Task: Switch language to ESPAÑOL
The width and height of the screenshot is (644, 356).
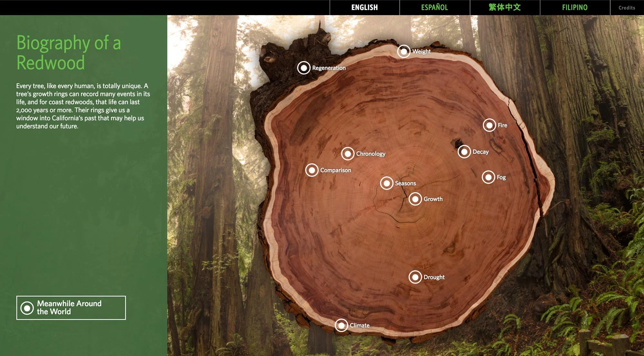Action: coord(434,7)
